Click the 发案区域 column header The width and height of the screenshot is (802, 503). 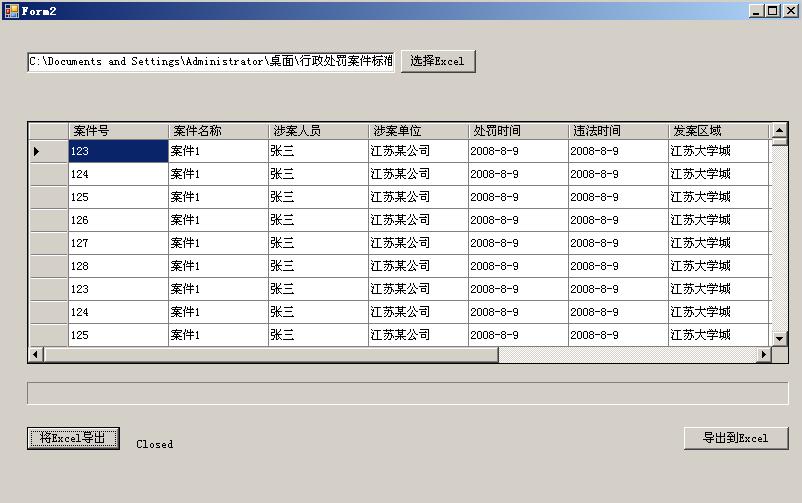(718, 131)
